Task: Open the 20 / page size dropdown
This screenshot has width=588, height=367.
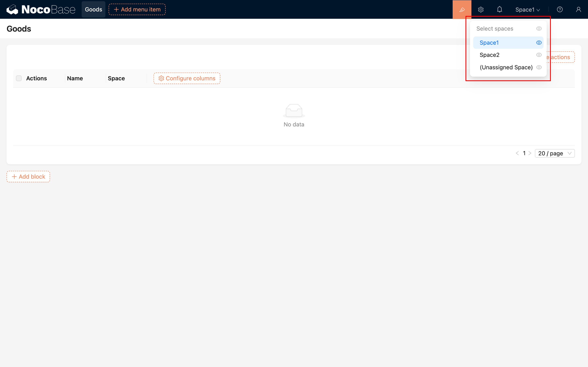Action: coord(555,153)
